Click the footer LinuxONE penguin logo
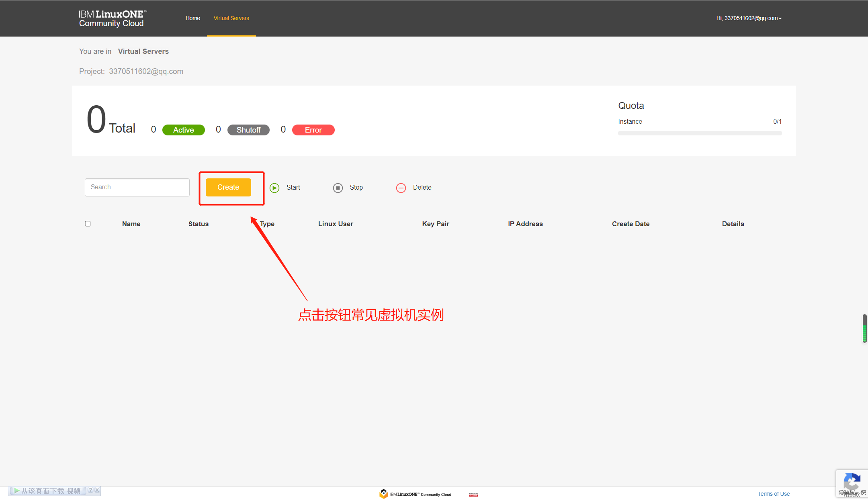Screen dimensions: 868x503 (x=384, y=494)
